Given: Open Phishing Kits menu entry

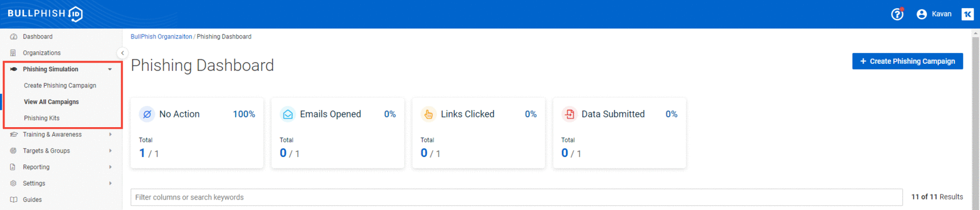Looking at the screenshot, I should click(x=42, y=119).
